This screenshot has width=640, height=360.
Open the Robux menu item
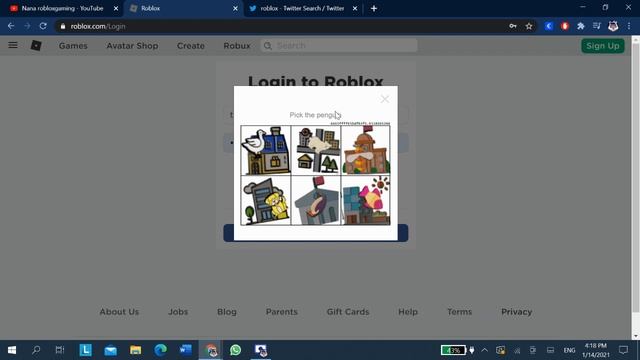point(237,46)
